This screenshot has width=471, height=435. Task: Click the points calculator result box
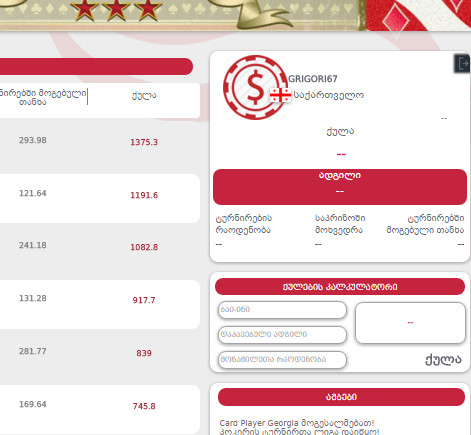[410, 323]
